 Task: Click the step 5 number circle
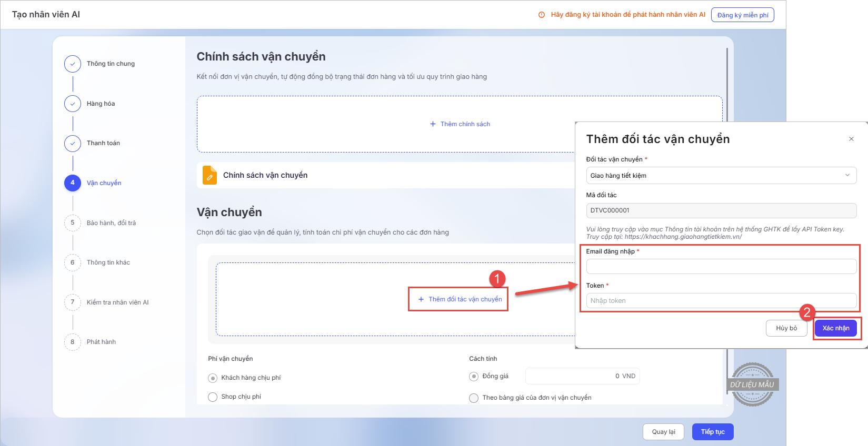[73, 222]
